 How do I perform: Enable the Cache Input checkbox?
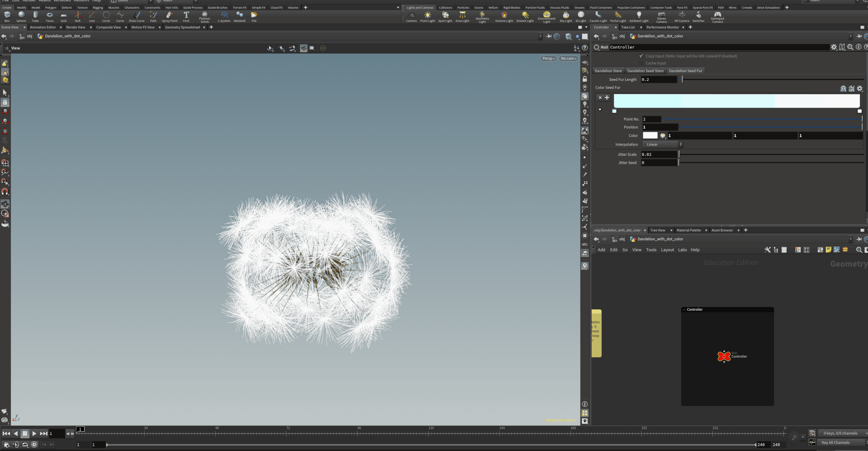click(641, 63)
